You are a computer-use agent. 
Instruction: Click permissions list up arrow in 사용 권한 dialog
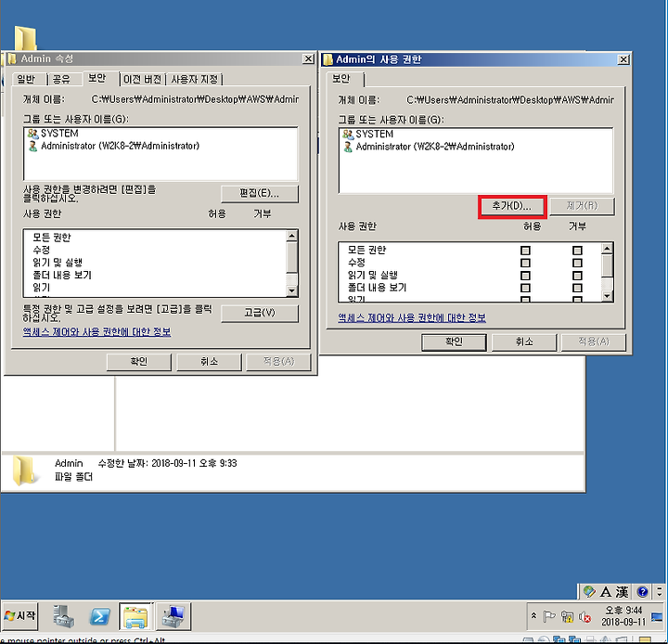[x=607, y=249]
